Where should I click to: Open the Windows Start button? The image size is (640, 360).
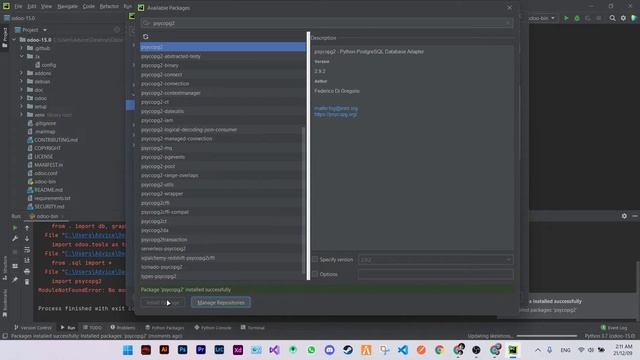click(128, 350)
